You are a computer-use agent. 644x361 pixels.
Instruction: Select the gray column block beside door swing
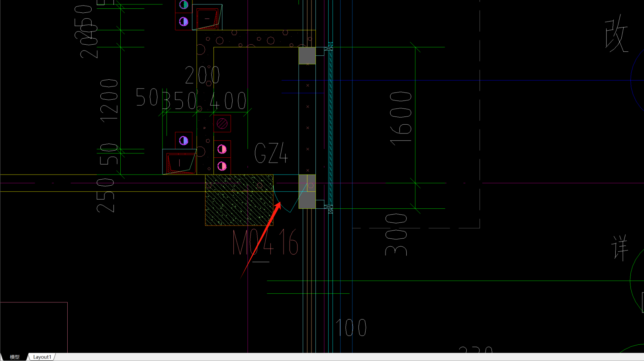pyautogui.click(x=307, y=192)
